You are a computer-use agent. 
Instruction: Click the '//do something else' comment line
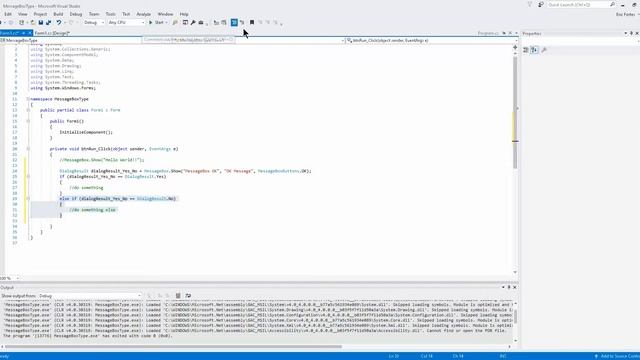[x=93, y=210]
